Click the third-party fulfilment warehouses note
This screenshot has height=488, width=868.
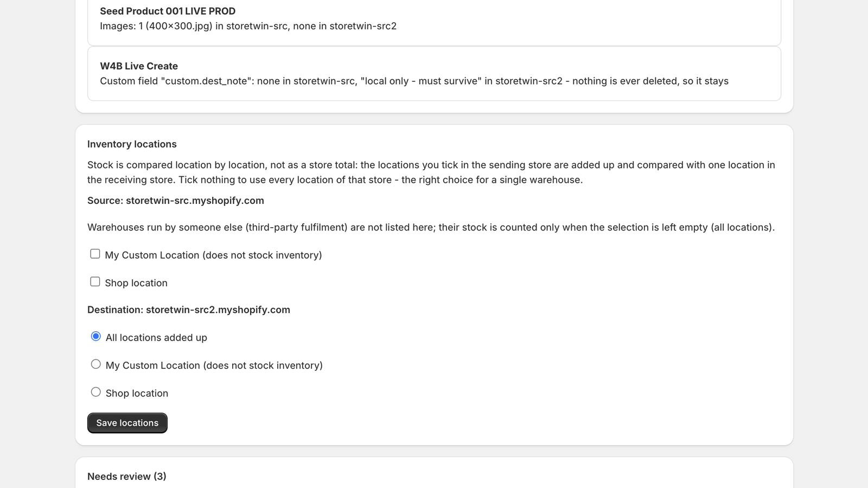pos(431,227)
